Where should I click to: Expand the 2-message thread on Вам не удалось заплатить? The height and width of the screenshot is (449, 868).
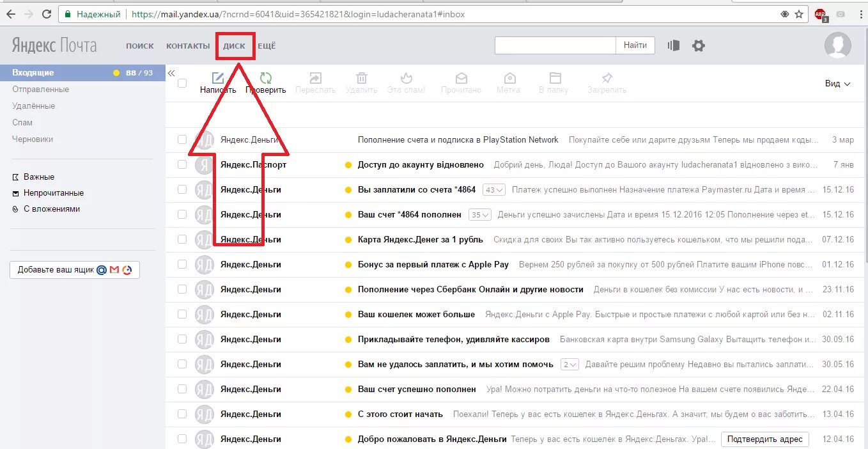pyautogui.click(x=570, y=364)
